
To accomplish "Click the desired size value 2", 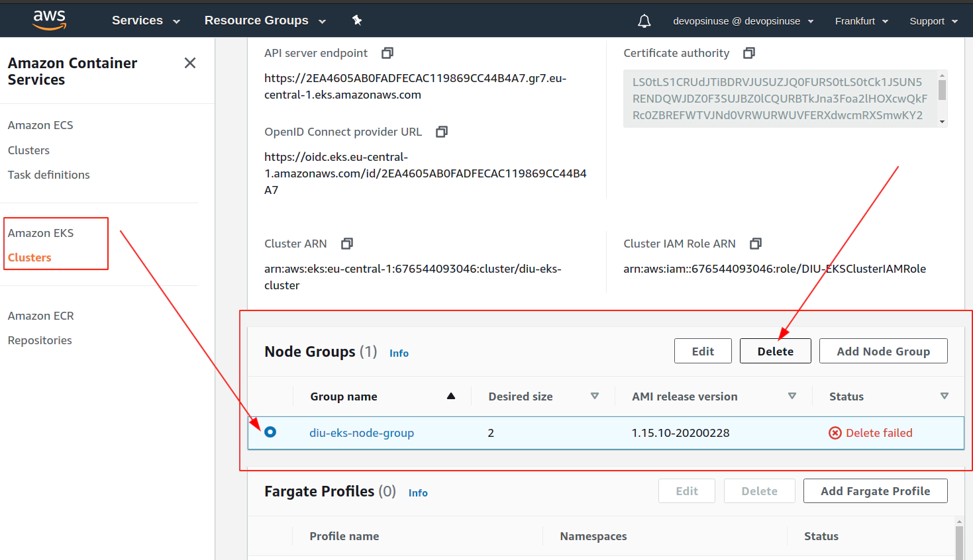I will coord(491,433).
